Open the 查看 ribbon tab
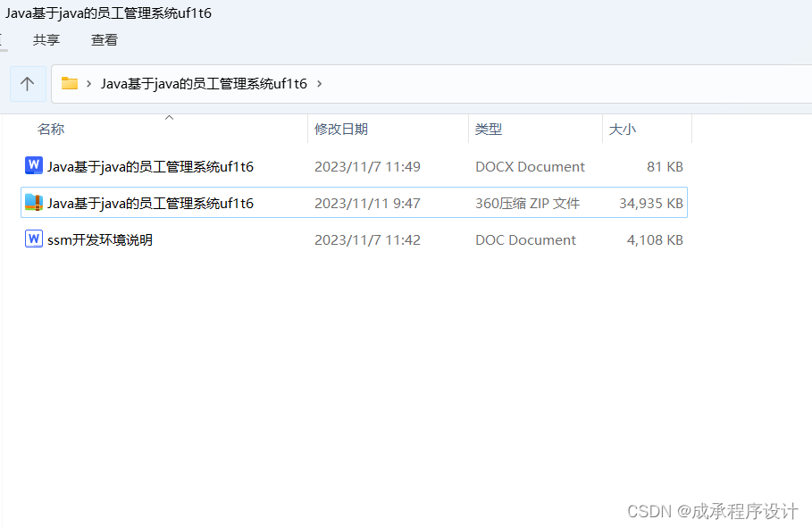This screenshot has width=812, height=528. tap(105, 40)
